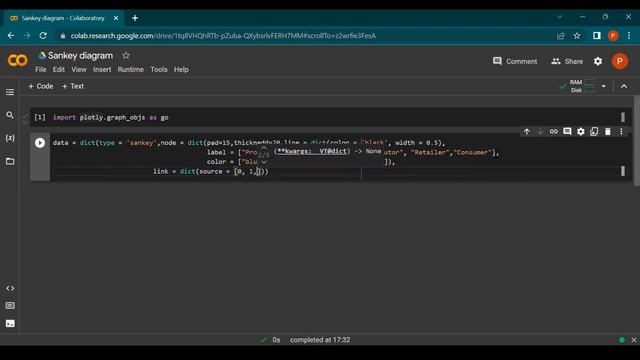Open cell editor settings gear icon

coord(581,131)
